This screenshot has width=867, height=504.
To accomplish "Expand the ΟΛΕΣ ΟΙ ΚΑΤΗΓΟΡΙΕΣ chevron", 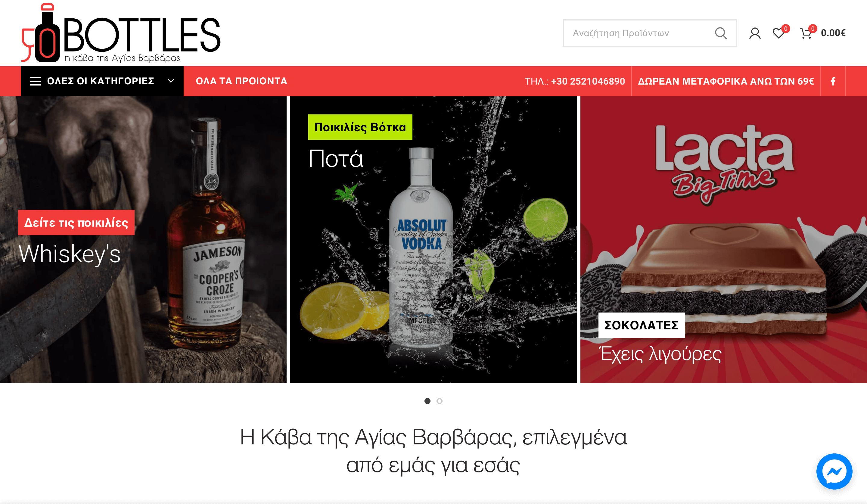I will click(171, 81).
